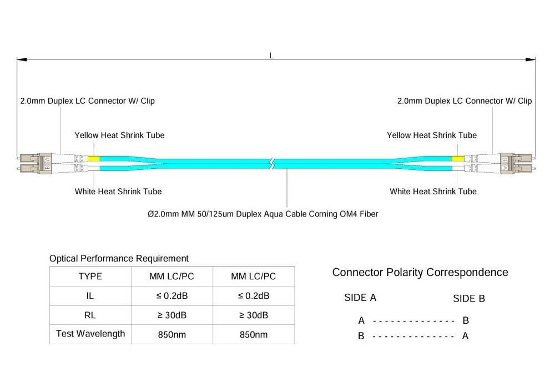Select the cable break symbol mid-cable
The image size is (555, 392).
[x=272, y=163]
